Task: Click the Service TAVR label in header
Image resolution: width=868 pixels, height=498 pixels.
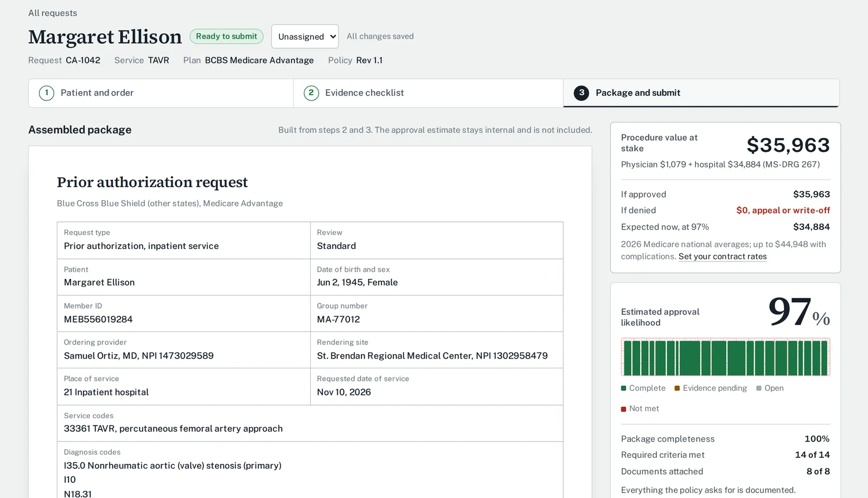Action: [x=142, y=60]
